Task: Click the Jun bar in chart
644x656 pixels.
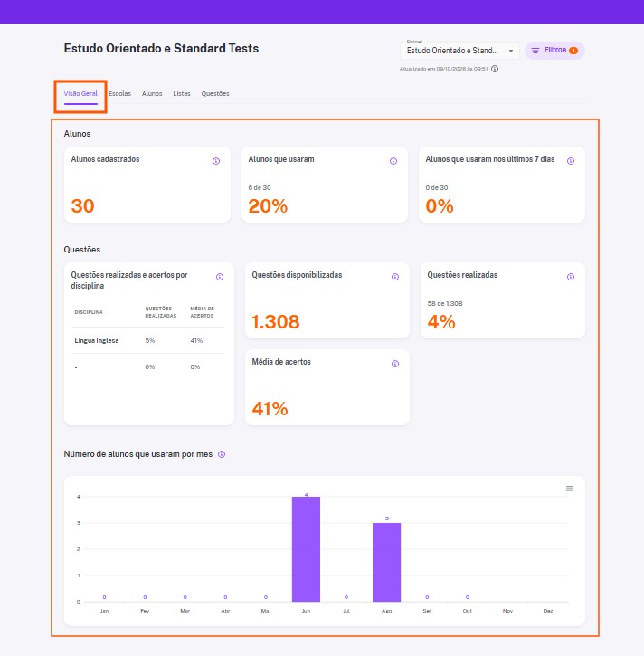Action: click(306, 549)
